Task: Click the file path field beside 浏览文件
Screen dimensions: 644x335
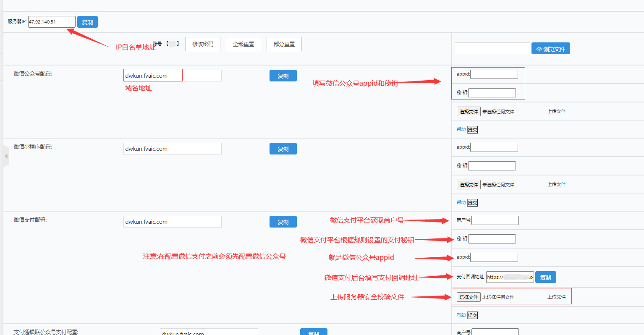Action: 492,48
